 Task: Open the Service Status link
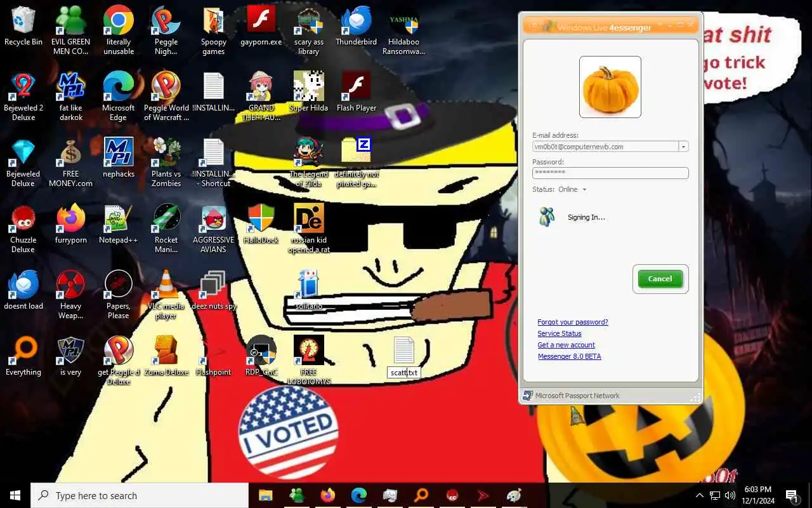560,333
